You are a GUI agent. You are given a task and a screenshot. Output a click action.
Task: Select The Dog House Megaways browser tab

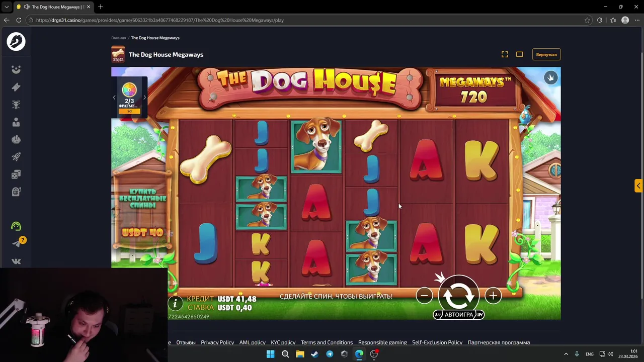[x=53, y=7]
